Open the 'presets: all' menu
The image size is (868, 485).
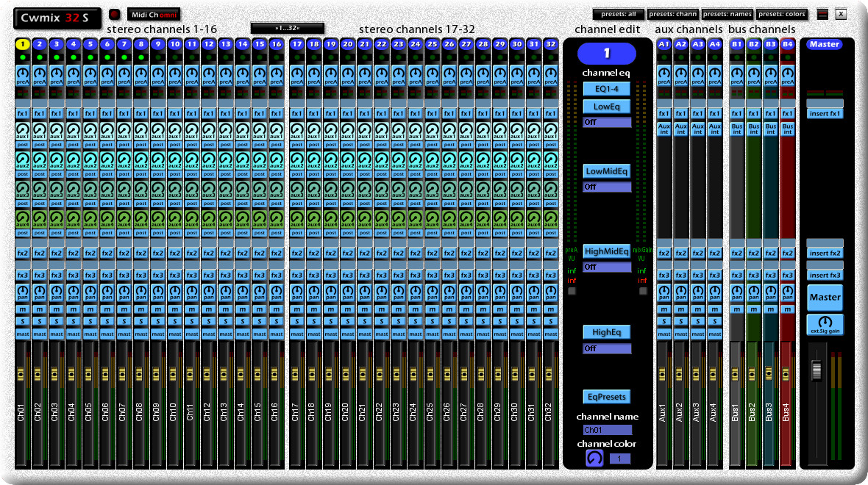tap(618, 14)
